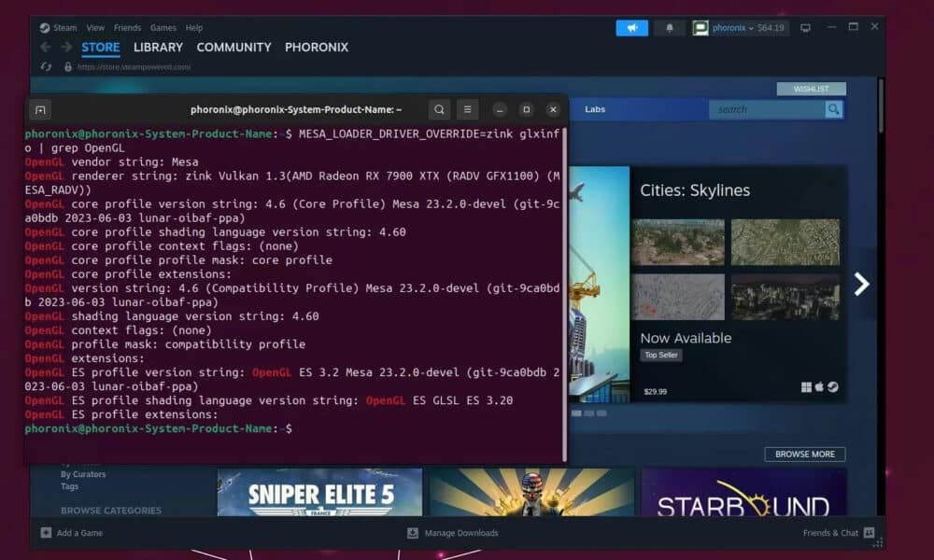The image size is (934, 560).
Task: Close the terminal window
Action: click(x=553, y=109)
